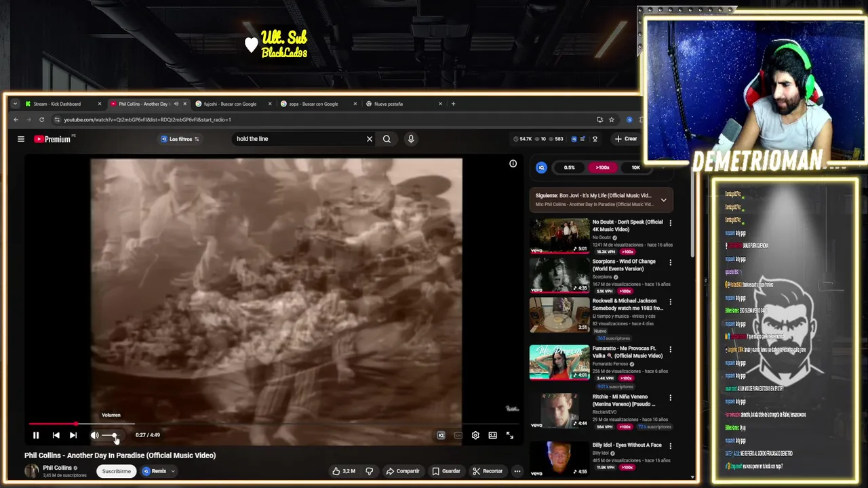Screen dimensions: 868x488
Task: Open Scorpions - Wind Of Change video
Action: [624, 265]
